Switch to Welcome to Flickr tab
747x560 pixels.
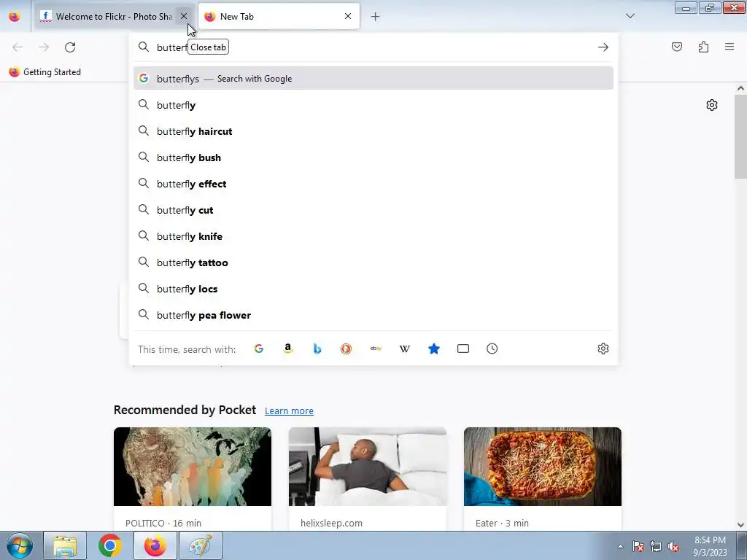coord(115,16)
